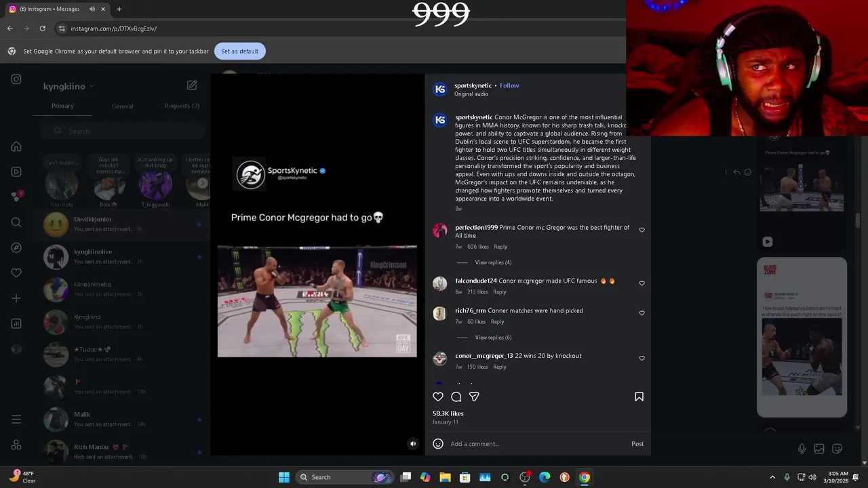
Task: Open Reels icon in sidebar
Action: click(16, 171)
